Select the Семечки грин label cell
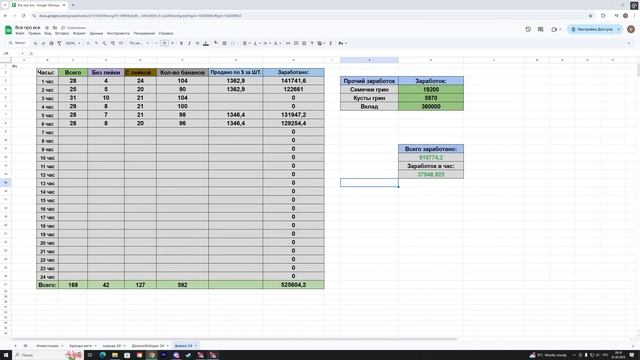Image resolution: width=640 pixels, height=360 pixels. (x=369, y=89)
